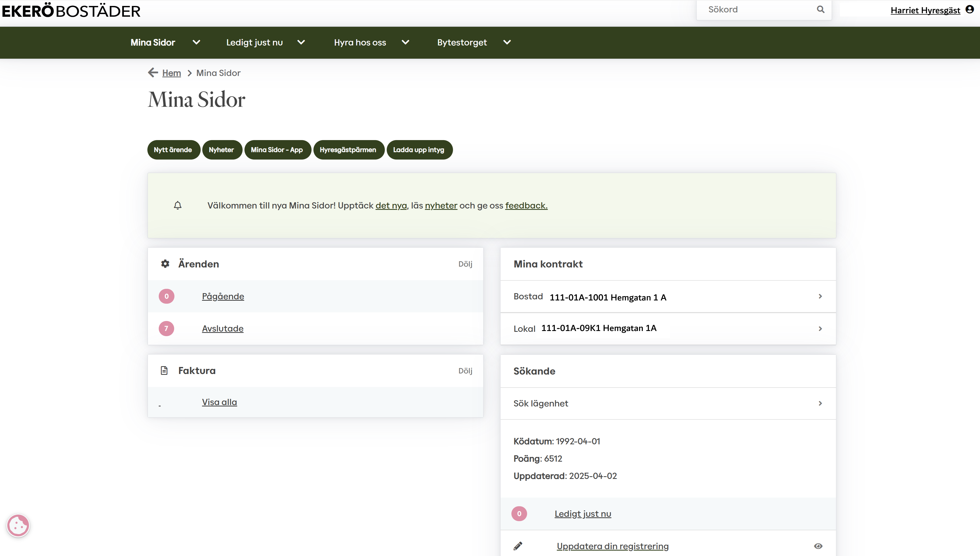The height and width of the screenshot is (556, 980).
Task: Click the Ködatum 1992-04-01 text
Action: click(557, 441)
